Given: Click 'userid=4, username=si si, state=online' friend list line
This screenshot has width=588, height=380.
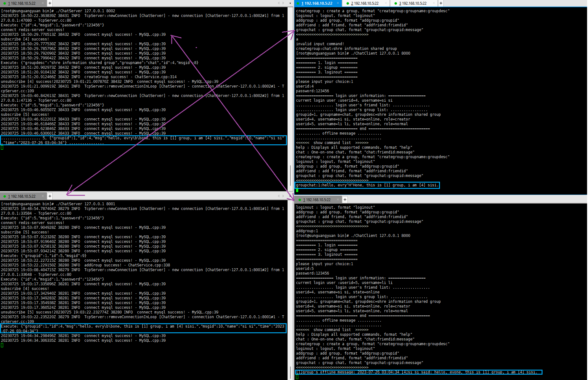Looking at the screenshot, I should (x=338, y=292).
